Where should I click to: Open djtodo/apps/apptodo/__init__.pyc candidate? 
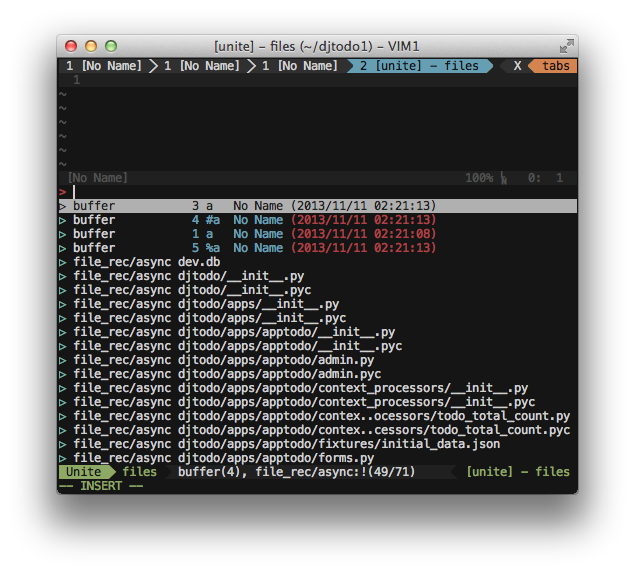pos(318,346)
